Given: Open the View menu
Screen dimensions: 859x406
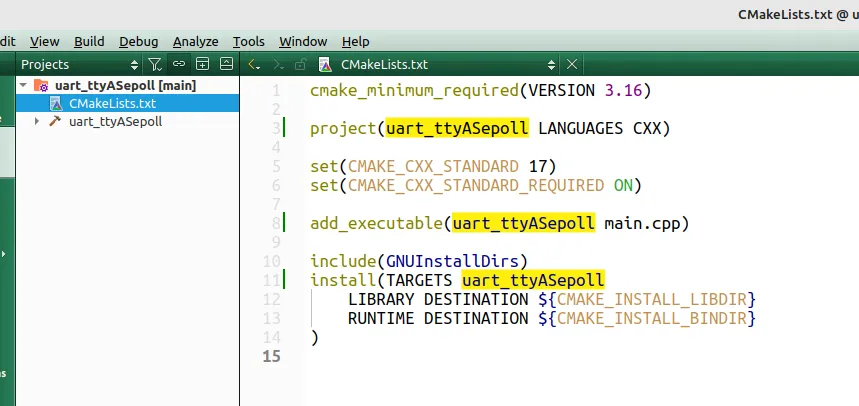Looking at the screenshot, I should (x=44, y=42).
